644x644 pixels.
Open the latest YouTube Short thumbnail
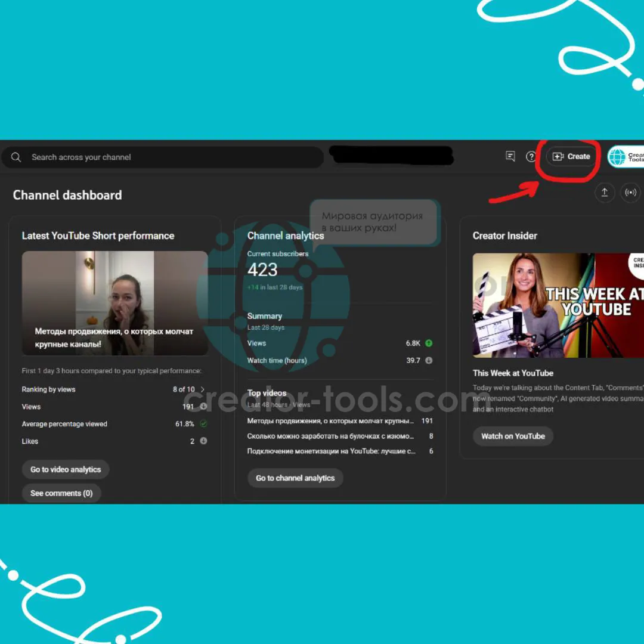tap(114, 303)
